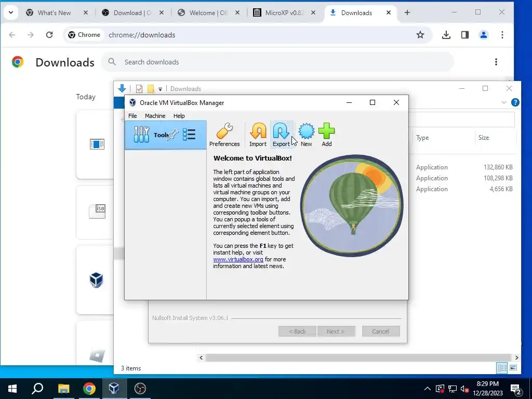Expand the Explorer ribbon chevron
Image resolution: width=532 pixels, height=399 pixels.
pyautogui.click(x=504, y=102)
